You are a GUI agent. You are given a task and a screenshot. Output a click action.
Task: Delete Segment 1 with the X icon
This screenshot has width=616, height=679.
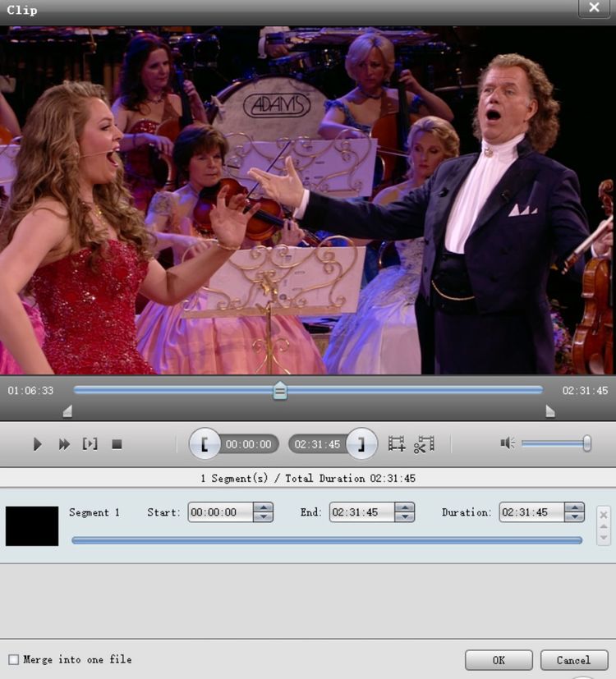click(604, 515)
